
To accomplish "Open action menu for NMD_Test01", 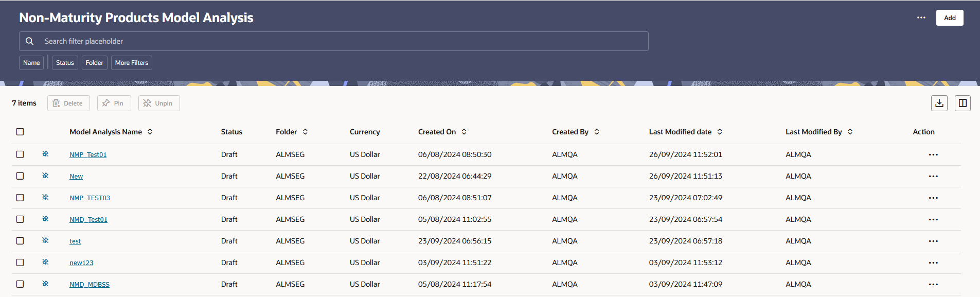I will point(933,219).
